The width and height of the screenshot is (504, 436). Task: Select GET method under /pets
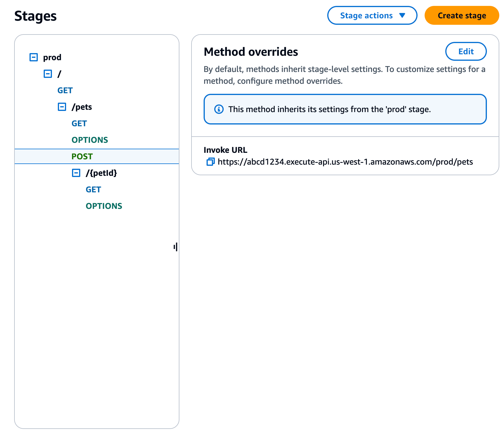coord(79,123)
